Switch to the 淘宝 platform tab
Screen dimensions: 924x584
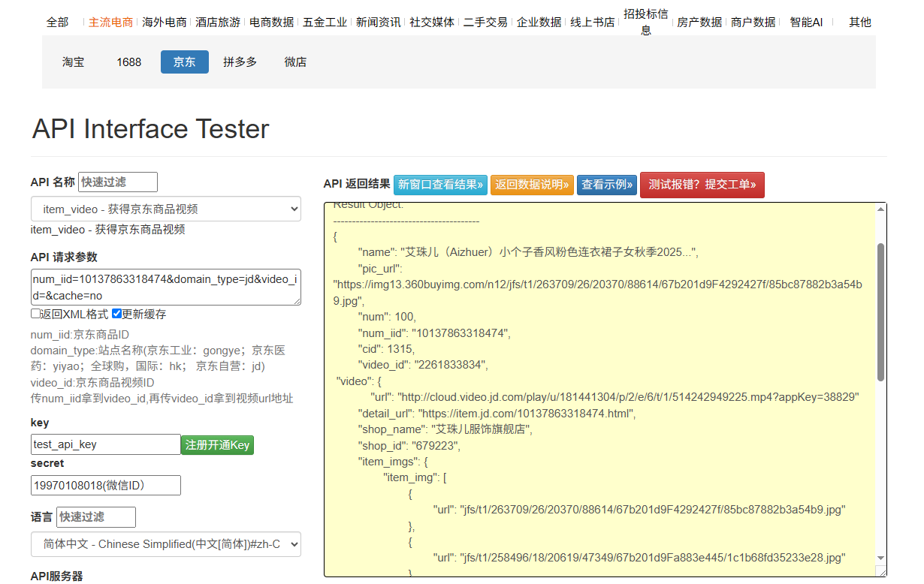tap(74, 62)
